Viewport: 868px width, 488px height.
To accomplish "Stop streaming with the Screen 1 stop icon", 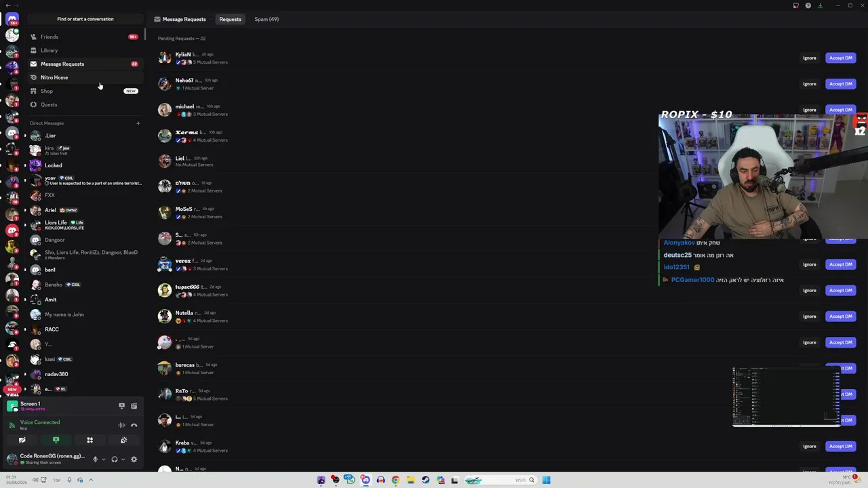I will tap(121, 406).
